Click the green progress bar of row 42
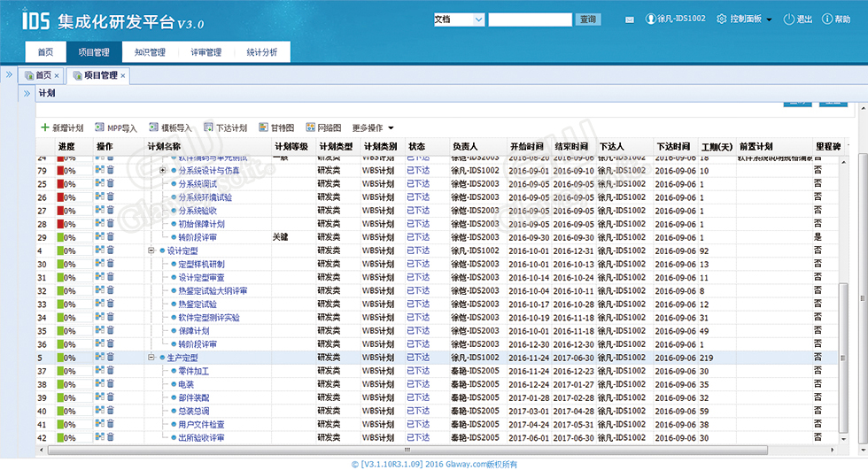The height and width of the screenshot is (470, 868). click(60, 438)
